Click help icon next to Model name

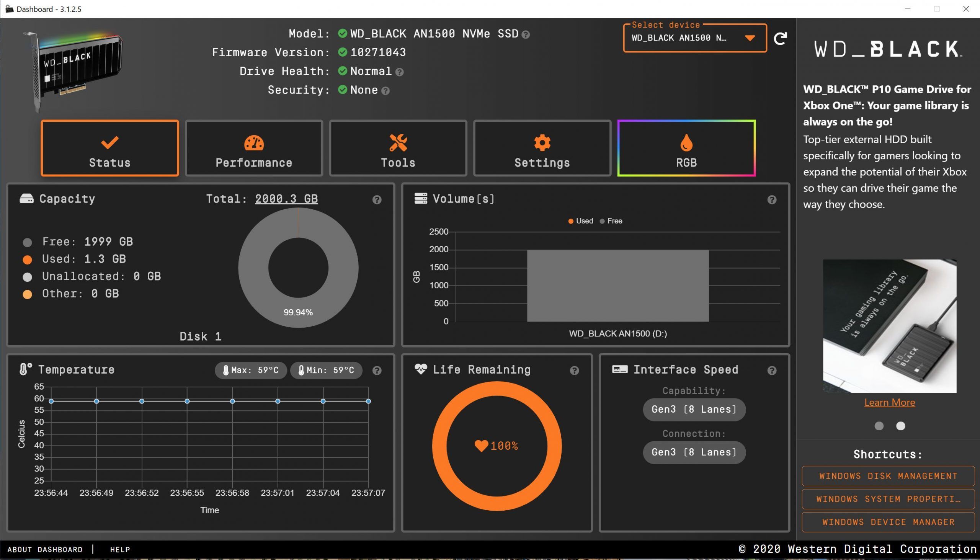tap(526, 34)
